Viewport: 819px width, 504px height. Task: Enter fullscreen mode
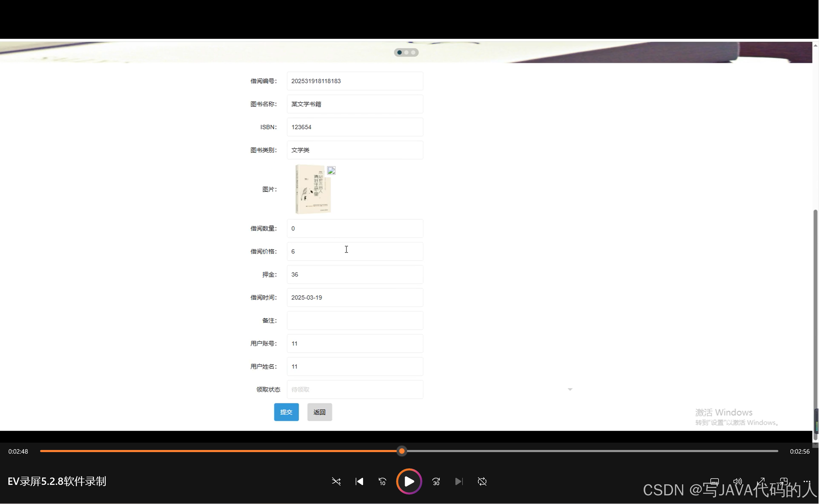click(761, 482)
